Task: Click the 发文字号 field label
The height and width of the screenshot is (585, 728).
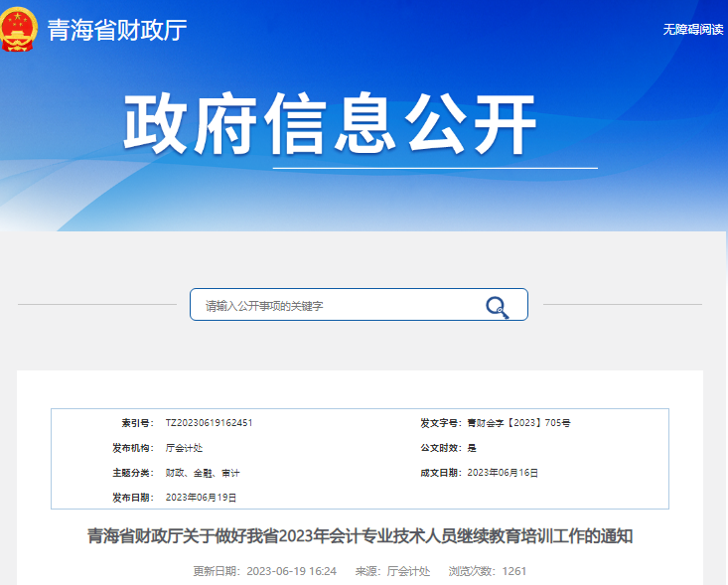Action: [x=440, y=423]
